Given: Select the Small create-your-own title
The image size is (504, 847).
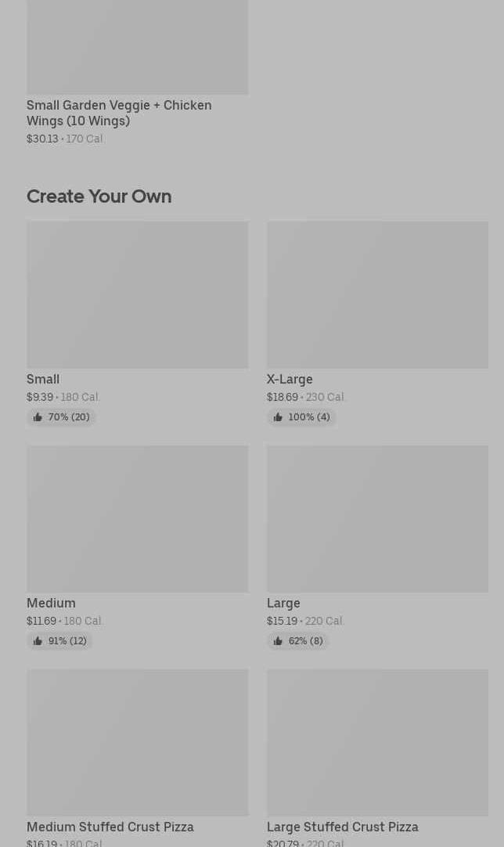Looking at the screenshot, I should [43, 379].
